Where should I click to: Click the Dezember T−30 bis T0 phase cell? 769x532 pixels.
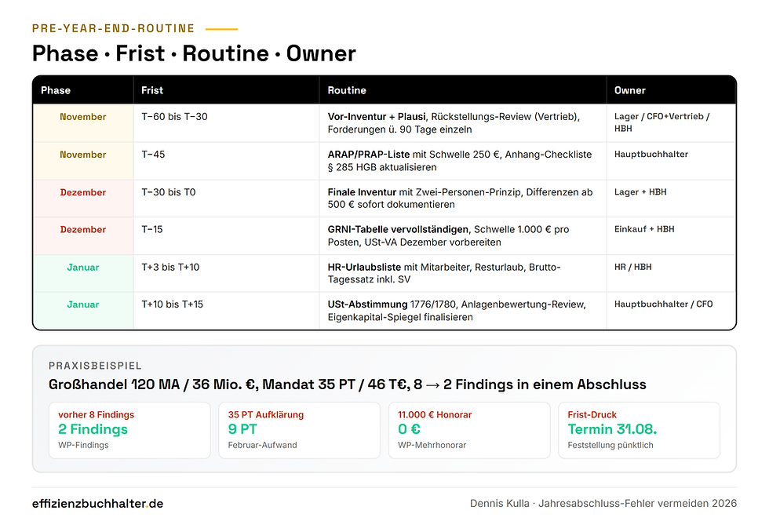(x=83, y=198)
